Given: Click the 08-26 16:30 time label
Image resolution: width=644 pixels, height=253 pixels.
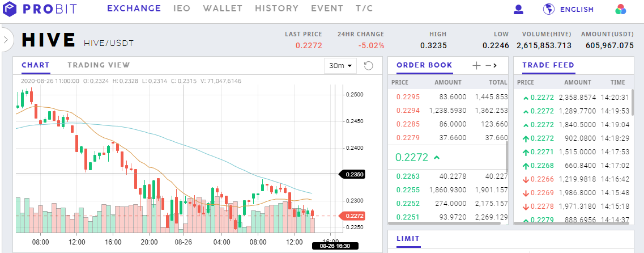Looking at the screenshot, I should pos(335,246).
